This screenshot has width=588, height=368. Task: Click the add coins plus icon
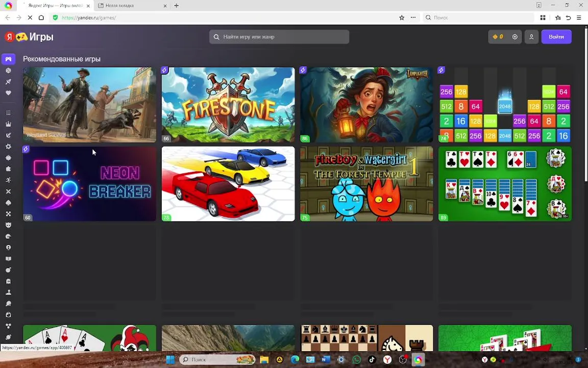pos(515,37)
